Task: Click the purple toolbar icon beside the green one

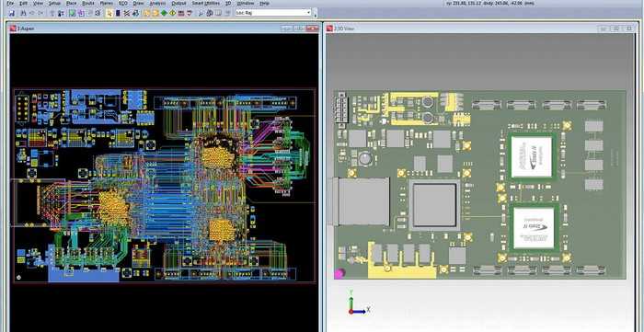Action: 81,13
